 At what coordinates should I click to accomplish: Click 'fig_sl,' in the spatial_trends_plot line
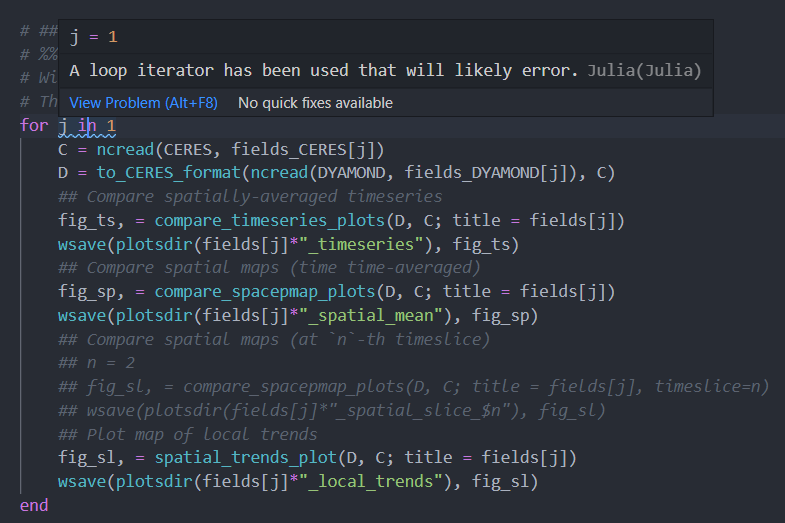[x=91, y=457]
